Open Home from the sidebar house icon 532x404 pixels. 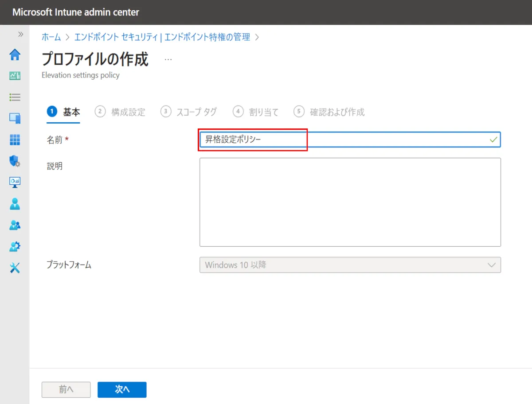coord(15,54)
